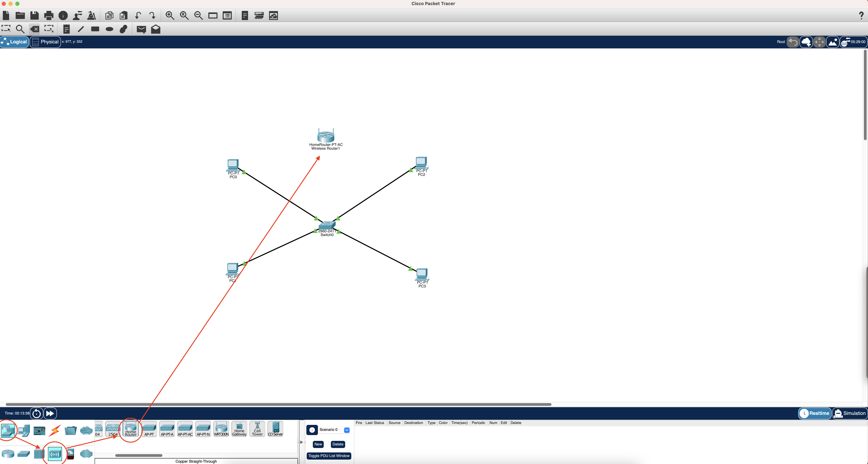This screenshot has width=868, height=464.
Task: Launch the Activity Wizard icon
Action: 92,15
